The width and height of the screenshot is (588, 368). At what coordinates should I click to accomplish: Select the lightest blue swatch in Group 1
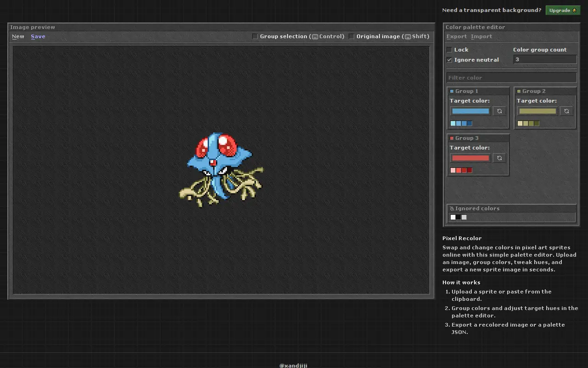[x=453, y=123]
